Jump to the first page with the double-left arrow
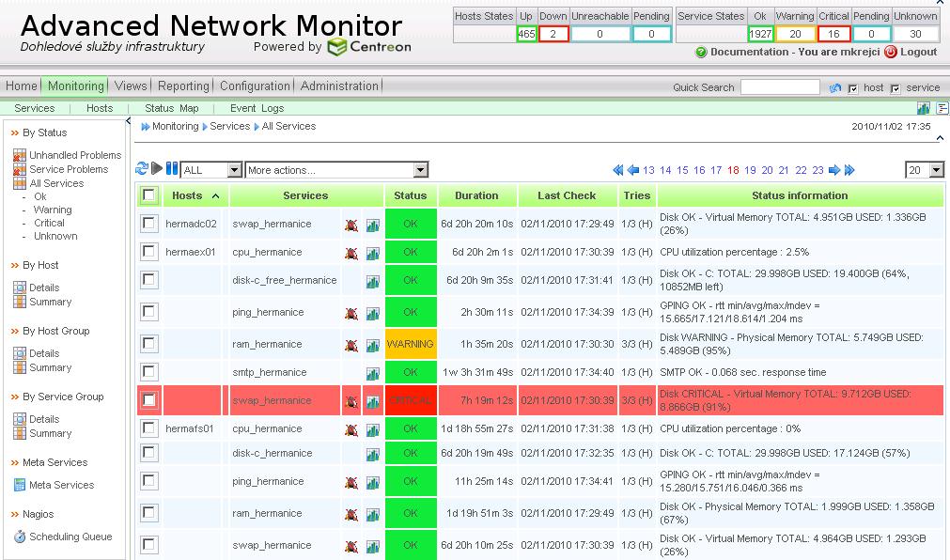Image resolution: width=950 pixels, height=560 pixels. [x=617, y=170]
